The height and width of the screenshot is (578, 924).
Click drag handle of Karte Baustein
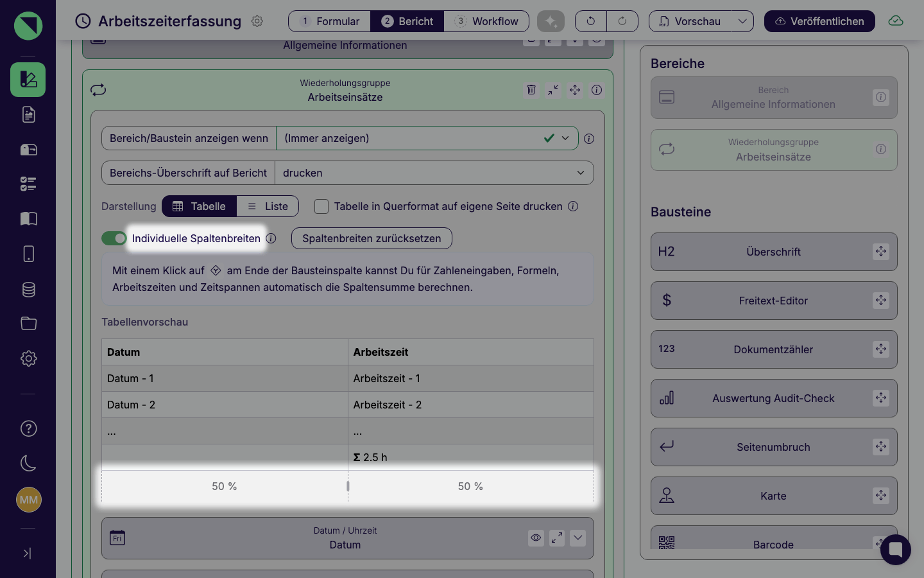881,496
